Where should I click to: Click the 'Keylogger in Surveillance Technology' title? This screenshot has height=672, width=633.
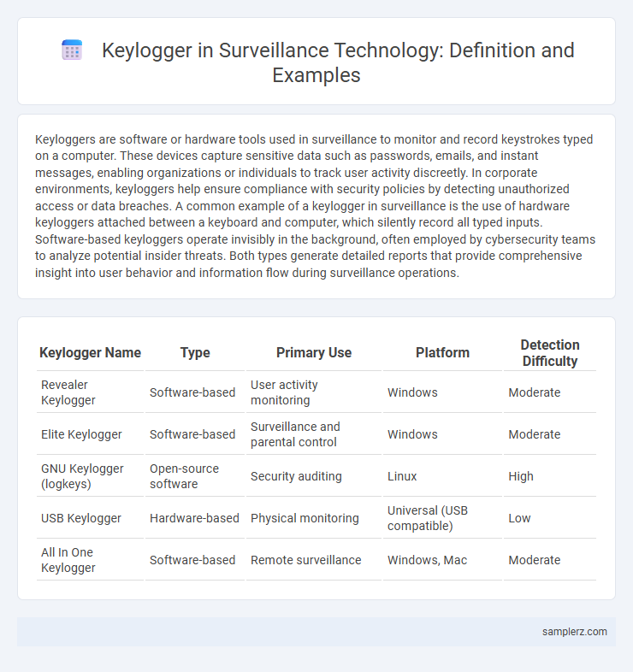[x=338, y=62]
